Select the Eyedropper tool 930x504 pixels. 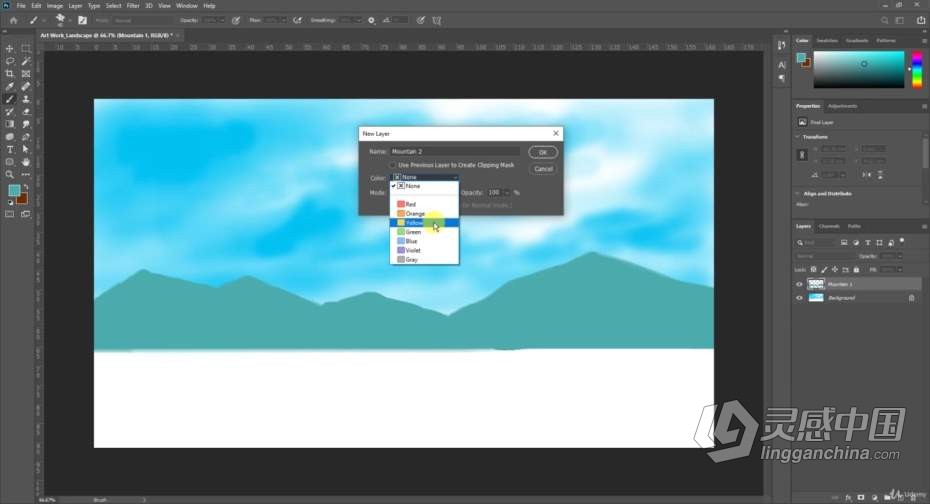[x=9, y=87]
